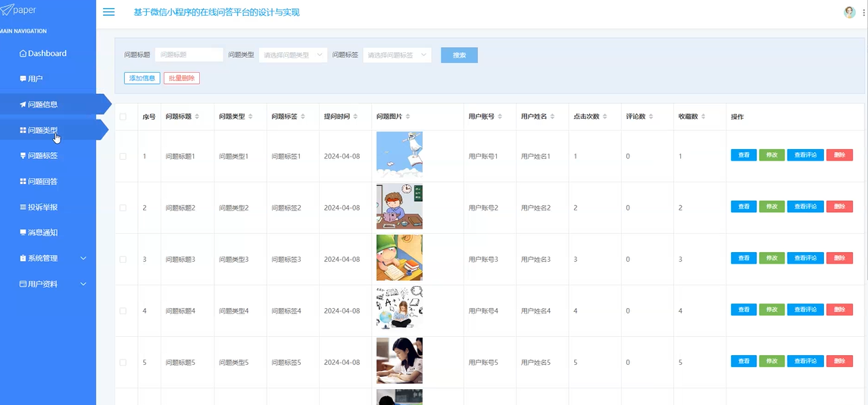Open 问题类型 in the sidebar
Screen dimensions: 868x405
coord(39,130)
